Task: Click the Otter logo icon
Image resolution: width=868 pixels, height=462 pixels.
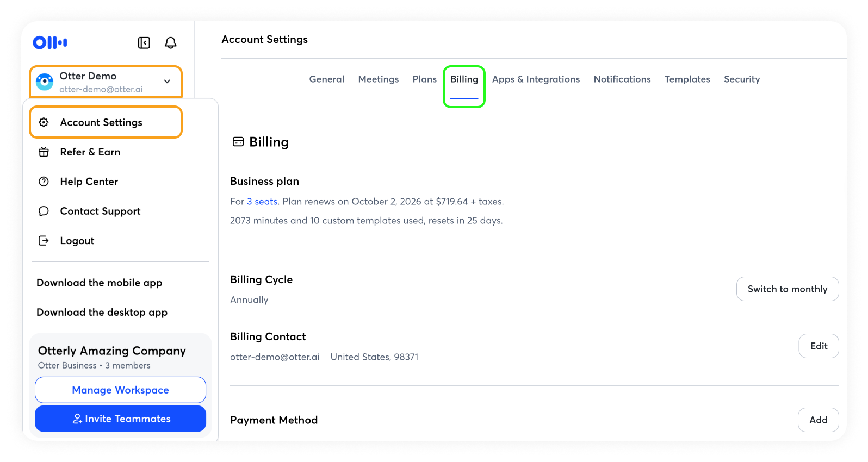Action: (50, 42)
